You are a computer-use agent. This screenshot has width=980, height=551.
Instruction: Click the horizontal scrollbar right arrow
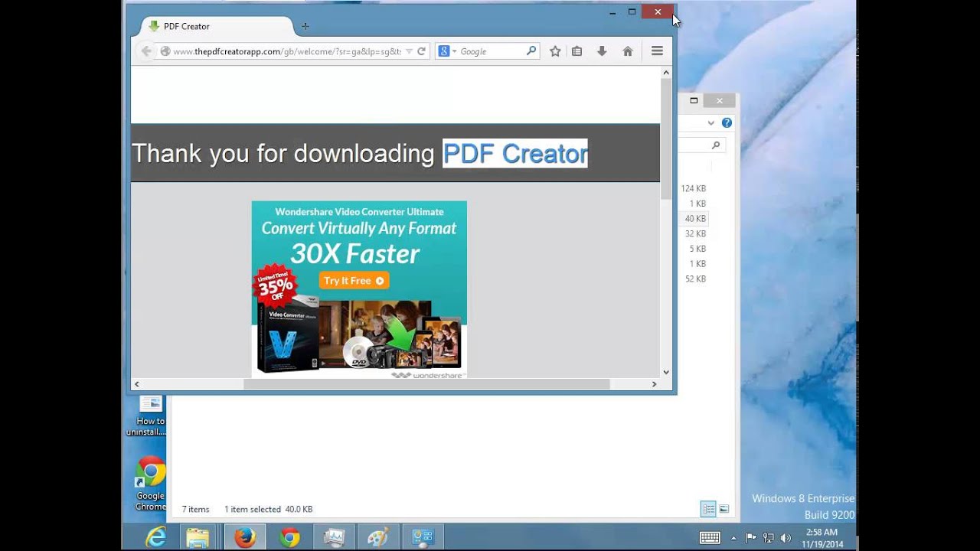pyautogui.click(x=655, y=384)
